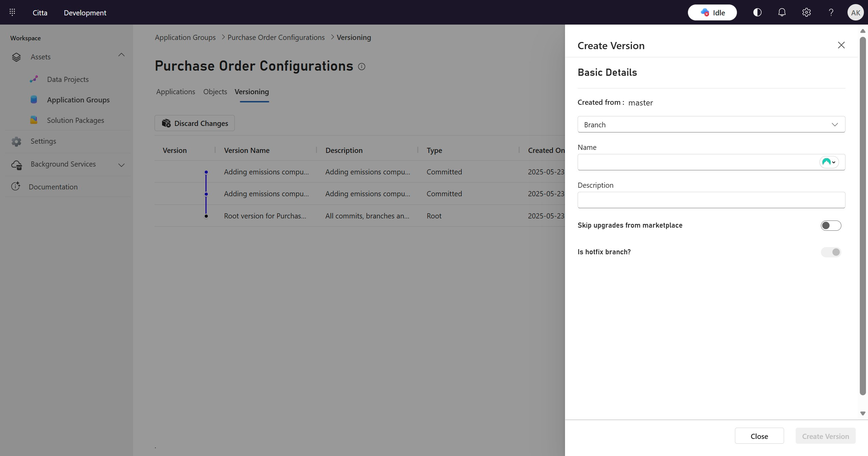868x456 pixels.
Task: Enable Skip upgrades from marketplace toggle
Action: 830,226
